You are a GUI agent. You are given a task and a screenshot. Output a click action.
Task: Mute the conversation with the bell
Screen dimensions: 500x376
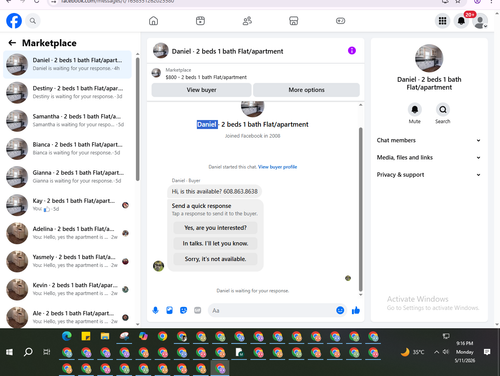[x=415, y=109]
